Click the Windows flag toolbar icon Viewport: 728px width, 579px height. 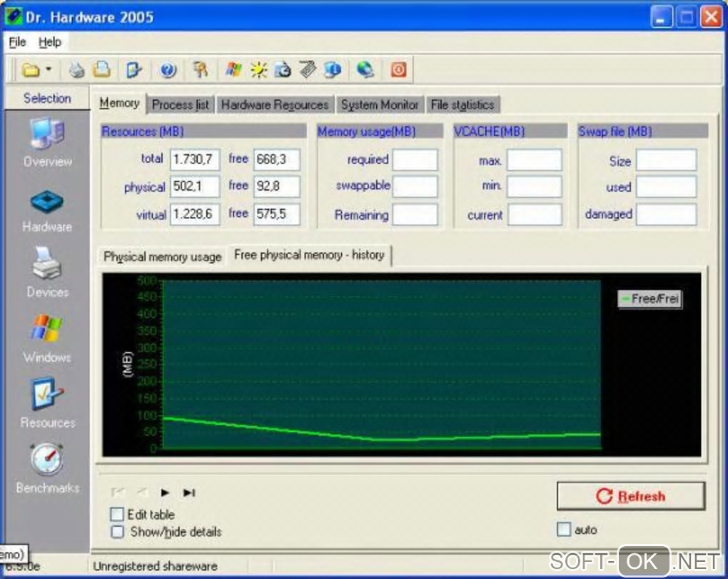point(233,70)
